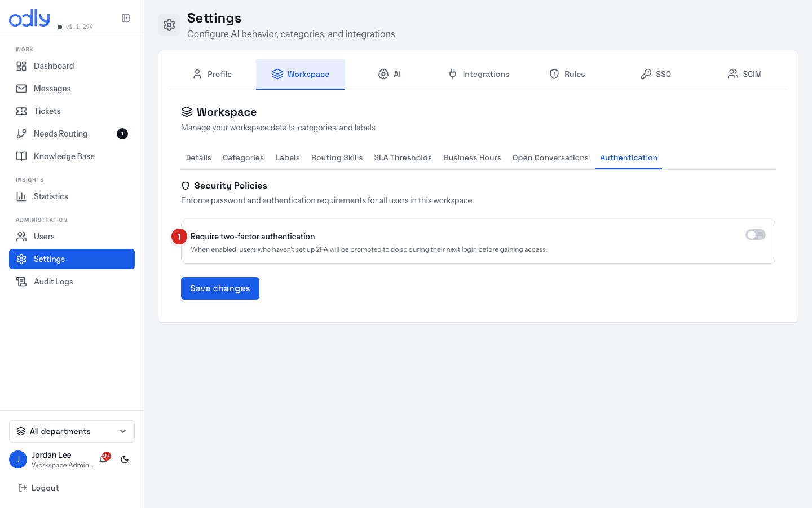Click the odly logo

point(29,18)
